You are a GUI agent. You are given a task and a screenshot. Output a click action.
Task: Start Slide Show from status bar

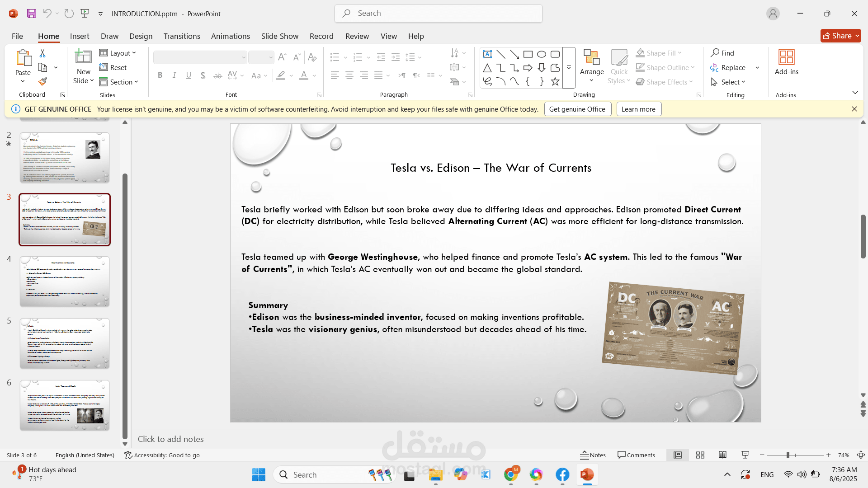coord(745,455)
